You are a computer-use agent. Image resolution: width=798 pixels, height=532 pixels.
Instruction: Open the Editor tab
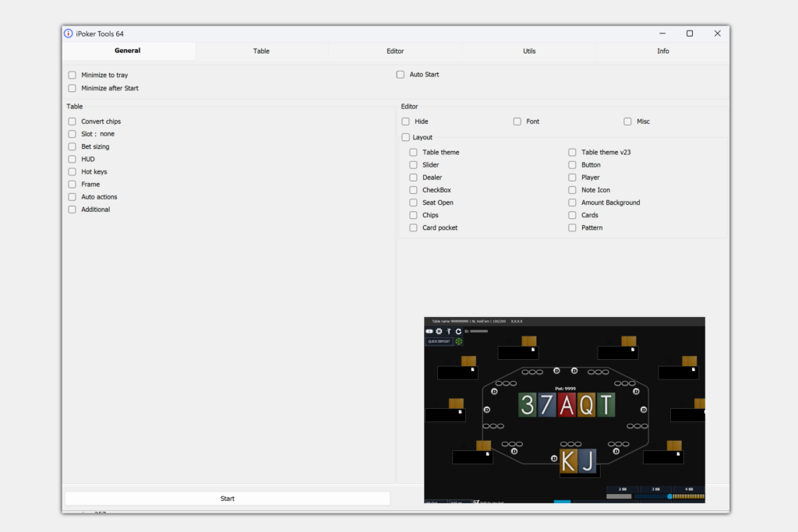pyautogui.click(x=395, y=51)
